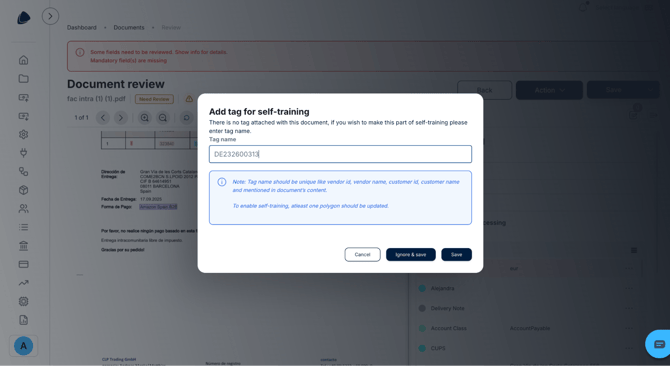
Task: Click the list view icon above fields
Action: (634, 250)
